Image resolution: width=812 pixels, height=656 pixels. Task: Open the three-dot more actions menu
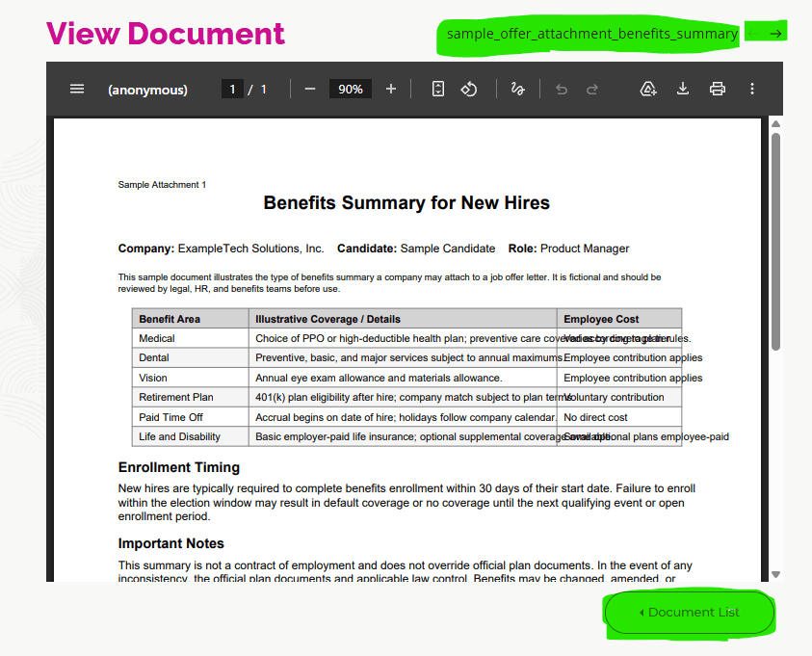[x=752, y=89]
